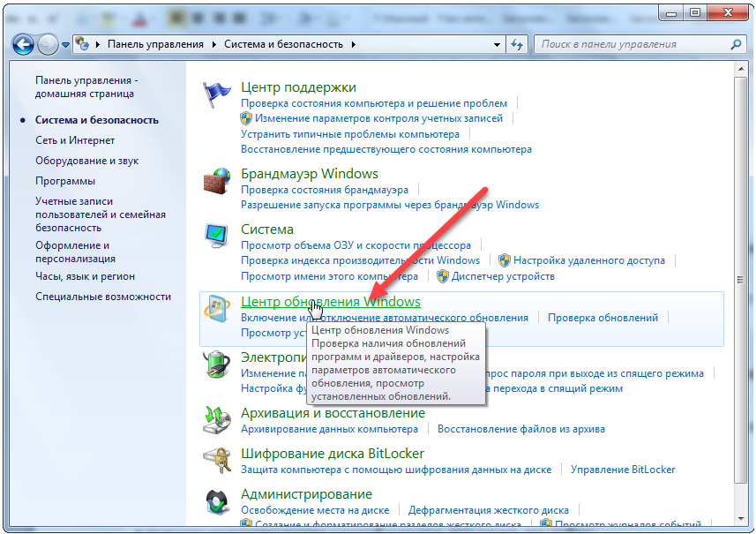Click the Настройка удаленного доступа link

coord(589,260)
